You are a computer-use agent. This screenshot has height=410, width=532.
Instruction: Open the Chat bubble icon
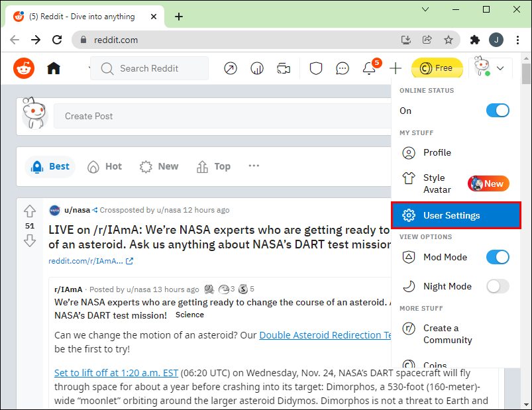[x=343, y=68]
